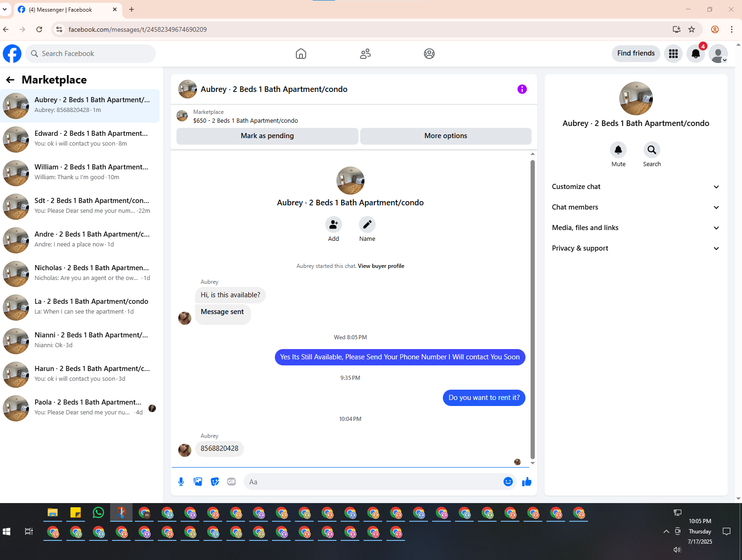The image size is (742, 560).
Task: Open Nicholas conversation in list
Action: pyautogui.click(x=80, y=274)
